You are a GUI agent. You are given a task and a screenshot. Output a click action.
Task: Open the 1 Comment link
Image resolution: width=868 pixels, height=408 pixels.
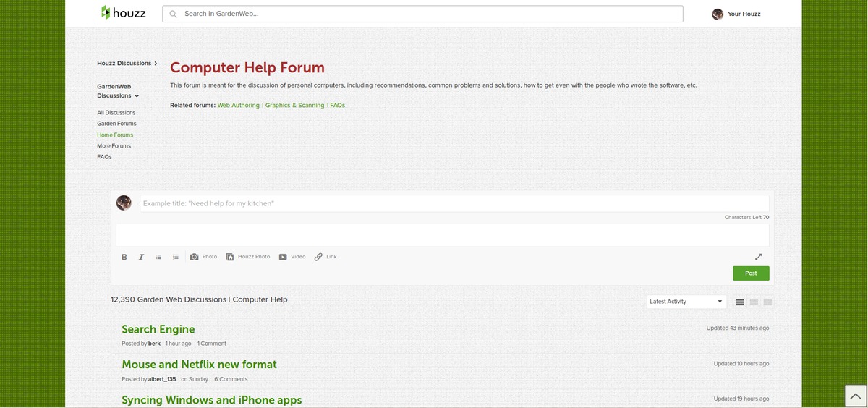click(x=212, y=344)
